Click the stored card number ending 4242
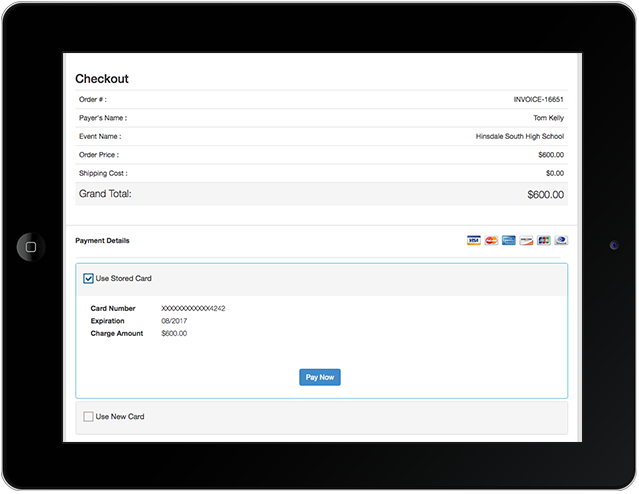The width and height of the screenshot is (639, 494). (x=193, y=309)
